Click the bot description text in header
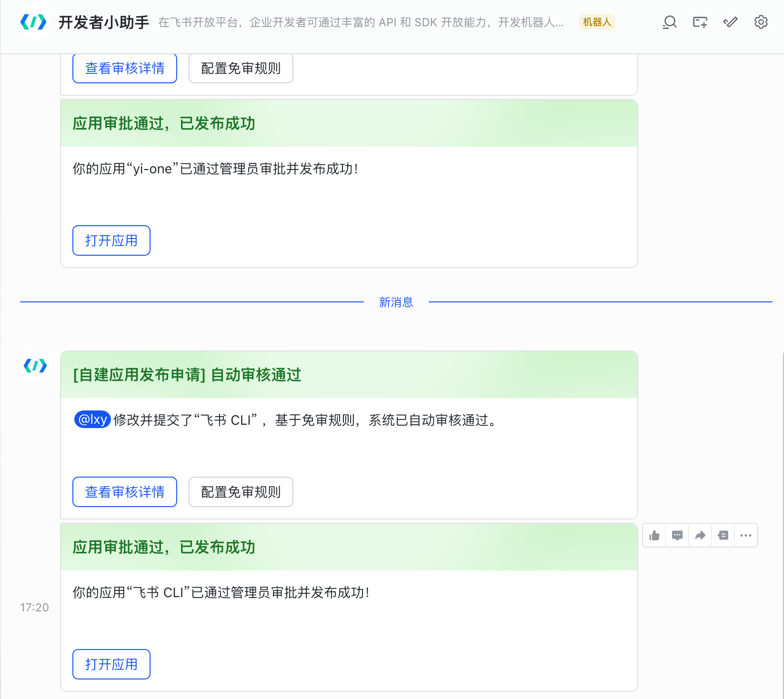784x699 pixels. click(361, 22)
